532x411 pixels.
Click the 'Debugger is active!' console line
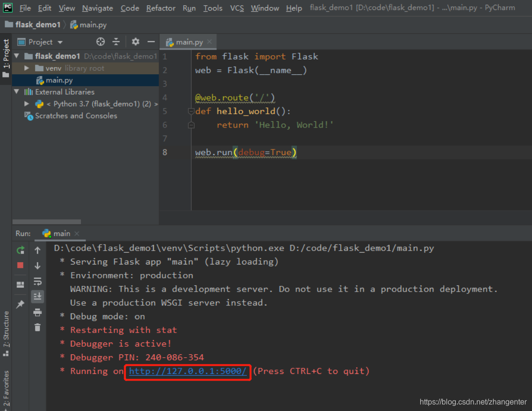(x=116, y=344)
